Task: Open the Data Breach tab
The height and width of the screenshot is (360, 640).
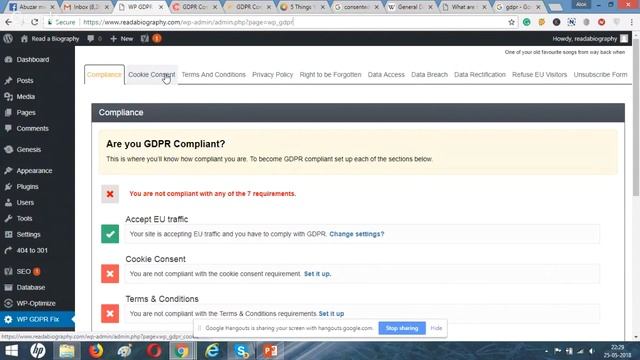Action: click(x=429, y=75)
